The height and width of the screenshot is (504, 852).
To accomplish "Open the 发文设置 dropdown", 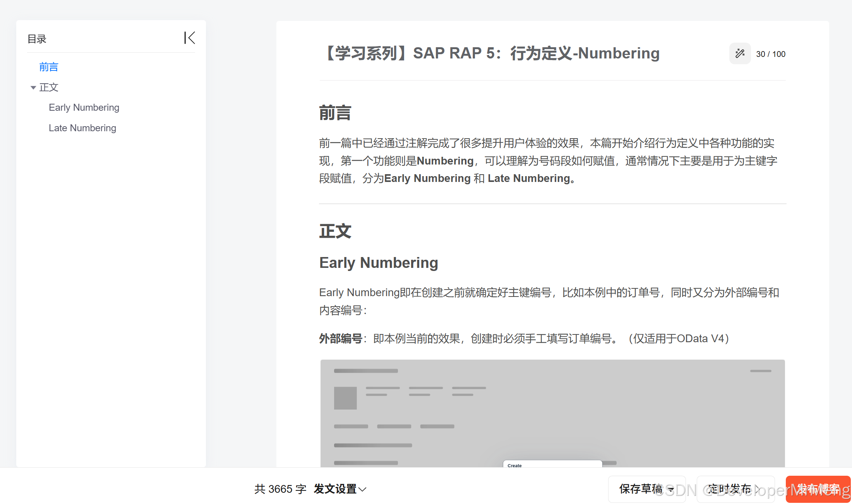I will (x=340, y=489).
